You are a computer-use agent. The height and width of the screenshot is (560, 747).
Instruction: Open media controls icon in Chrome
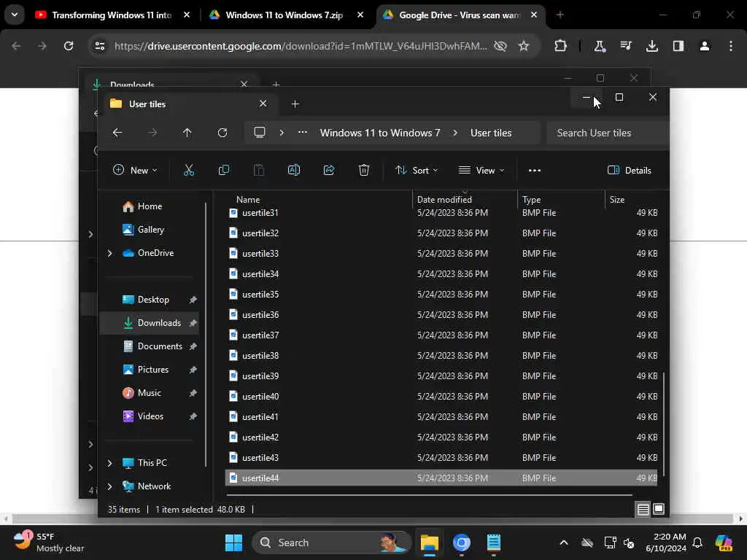pyautogui.click(x=625, y=46)
